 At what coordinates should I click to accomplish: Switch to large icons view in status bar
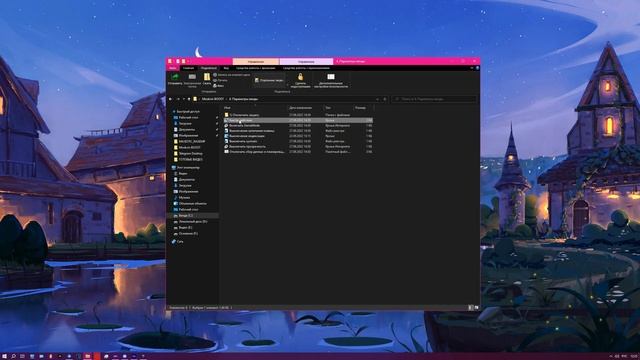[x=476, y=308]
